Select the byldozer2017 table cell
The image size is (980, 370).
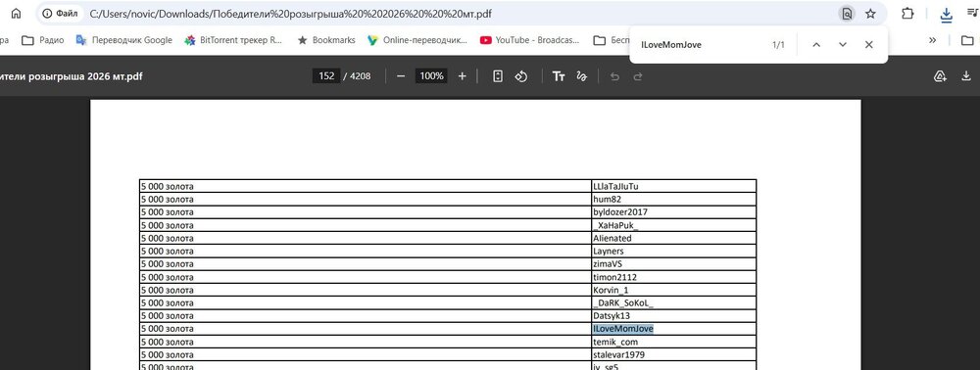674,212
